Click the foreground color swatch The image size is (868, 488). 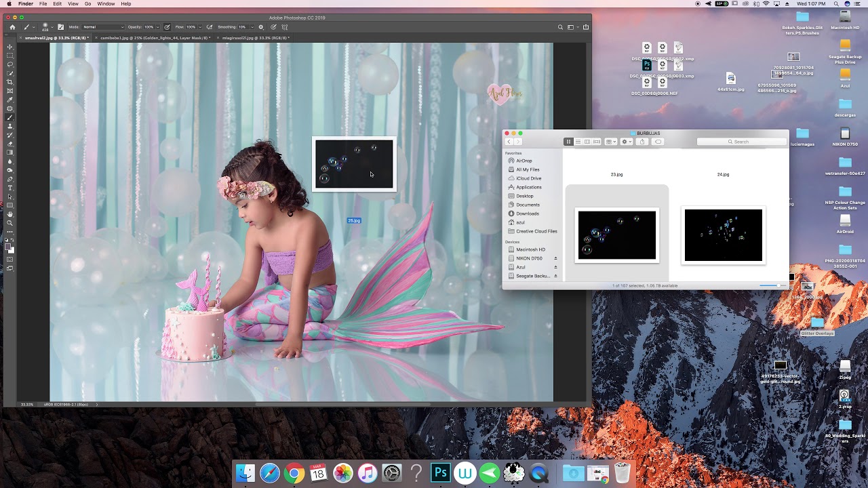[7, 247]
